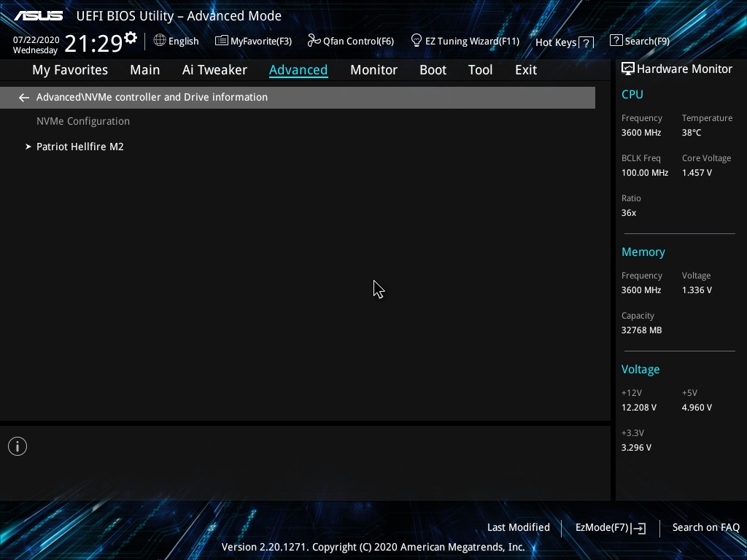This screenshot has width=747, height=560.
Task: Select the My Favorites tab
Action: click(x=70, y=70)
